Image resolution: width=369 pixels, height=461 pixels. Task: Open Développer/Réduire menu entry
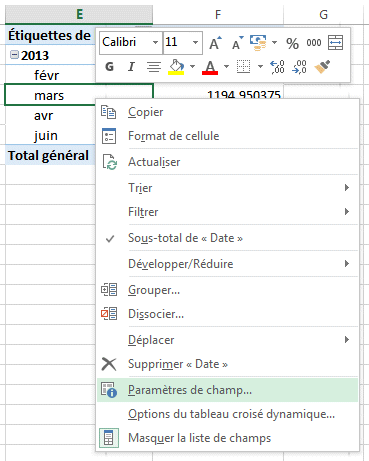[228, 264]
